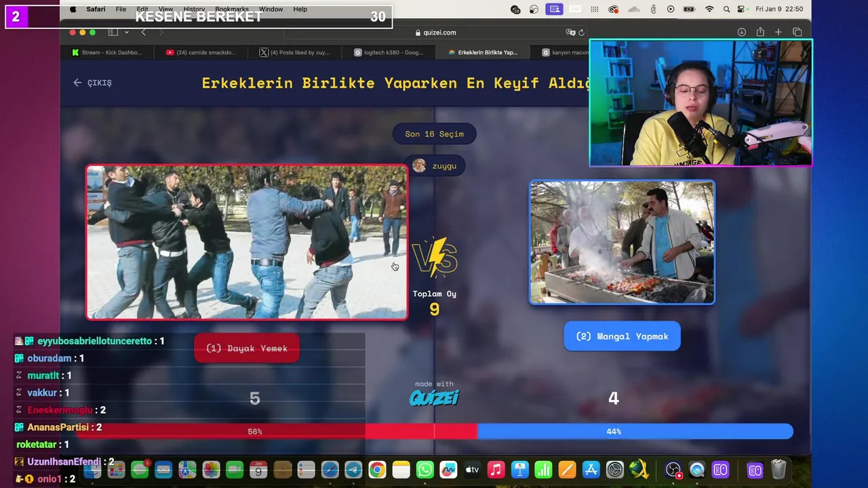This screenshot has width=868, height=488.
Task: Switch to Posts liked by zuy tab
Action: (294, 52)
